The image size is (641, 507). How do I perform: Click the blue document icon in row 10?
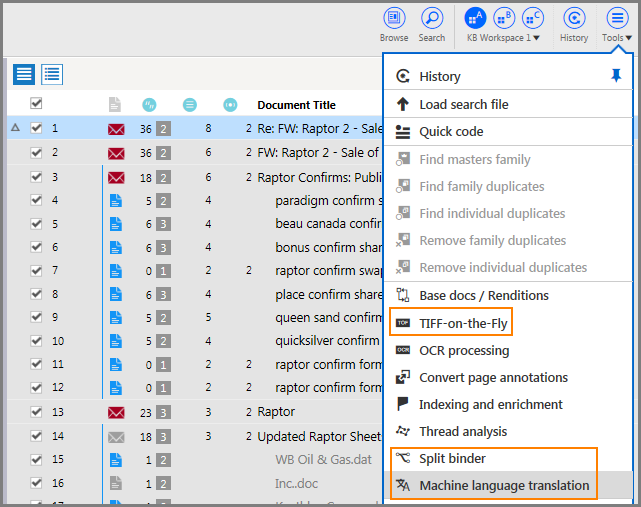(x=116, y=341)
